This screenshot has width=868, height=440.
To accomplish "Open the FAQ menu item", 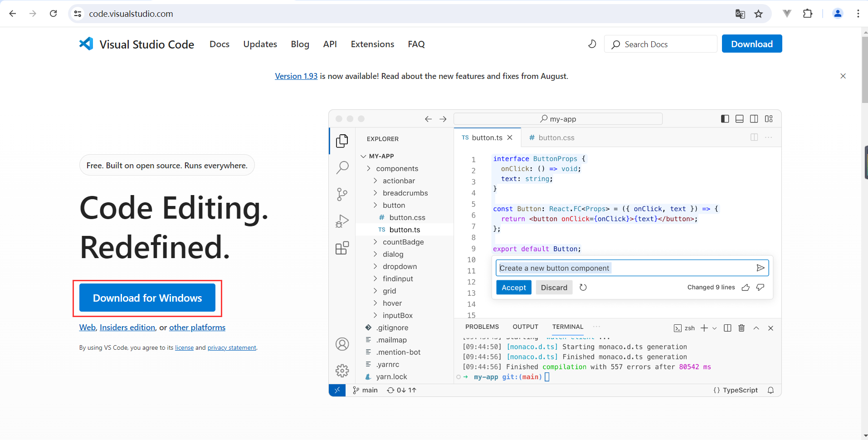I will coord(416,44).
